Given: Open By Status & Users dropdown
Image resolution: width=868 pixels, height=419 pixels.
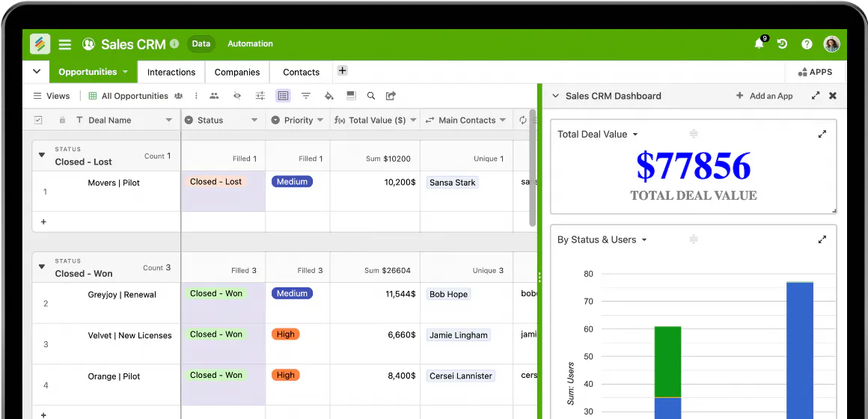Looking at the screenshot, I should (x=644, y=240).
